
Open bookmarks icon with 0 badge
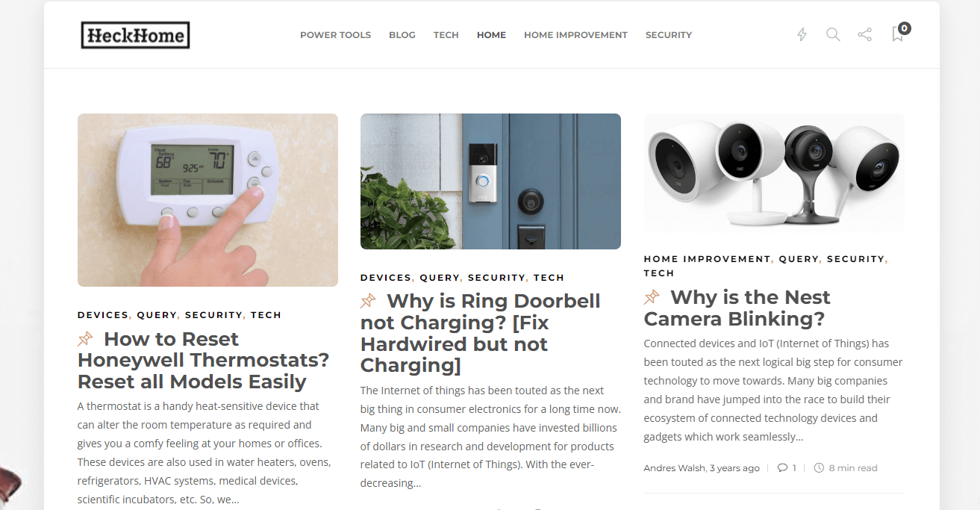(x=900, y=32)
